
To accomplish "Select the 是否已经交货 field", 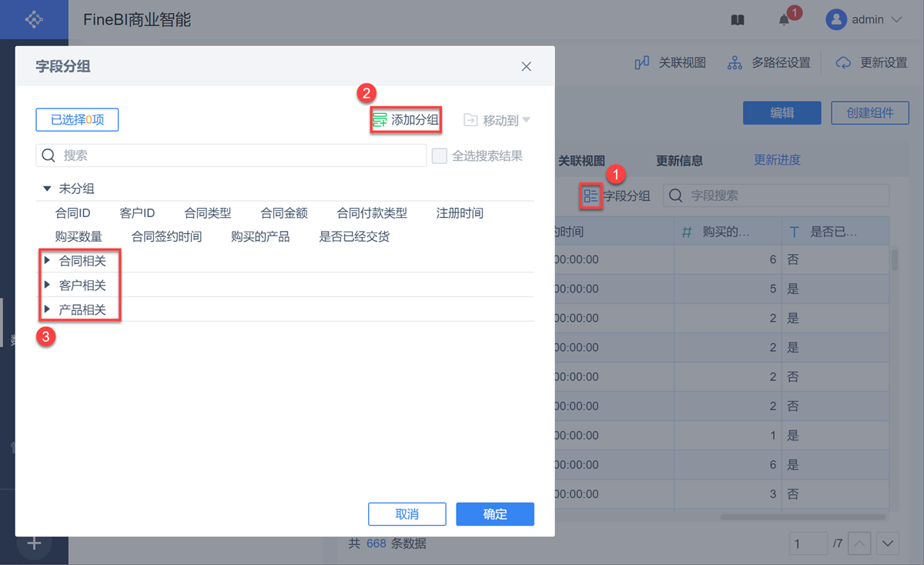I will tap(354, 236).
